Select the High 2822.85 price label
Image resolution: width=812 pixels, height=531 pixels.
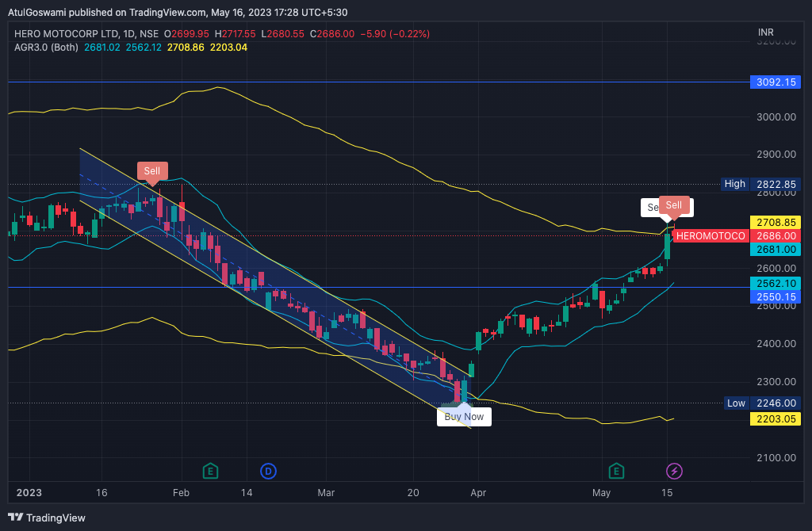(x=760, y=184)
